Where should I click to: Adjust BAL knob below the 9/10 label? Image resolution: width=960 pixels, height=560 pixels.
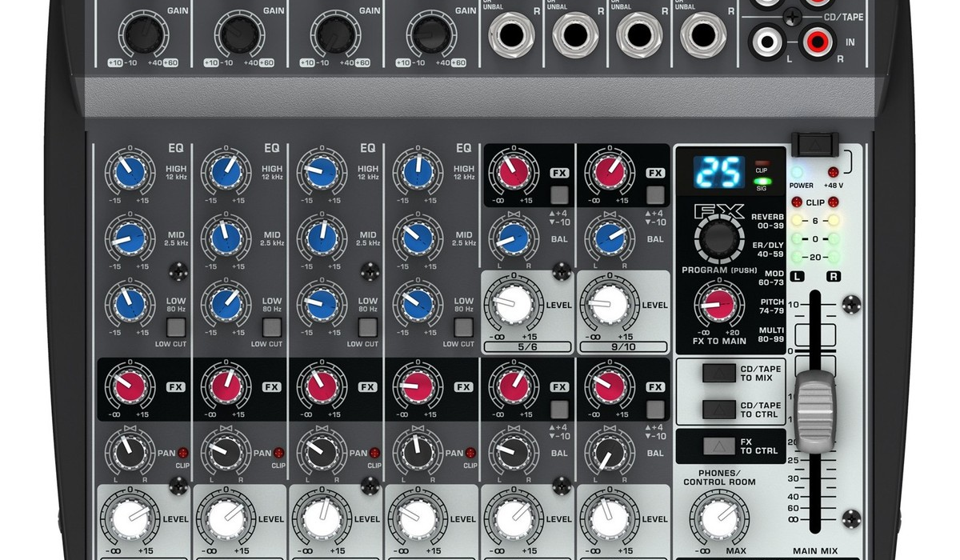(609, 452)
